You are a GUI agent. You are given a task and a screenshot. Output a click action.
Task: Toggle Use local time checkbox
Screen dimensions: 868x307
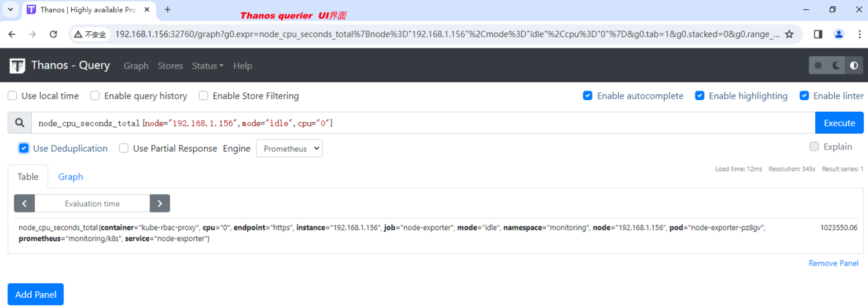click(12, 96)
